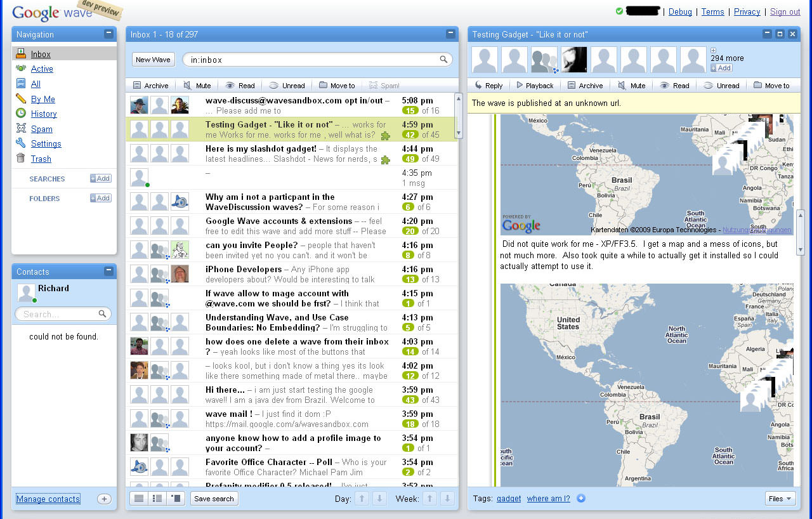This screenshot has width=812, height=519.
Task: Add a contact with plus button
Action: tap(104, 499)
